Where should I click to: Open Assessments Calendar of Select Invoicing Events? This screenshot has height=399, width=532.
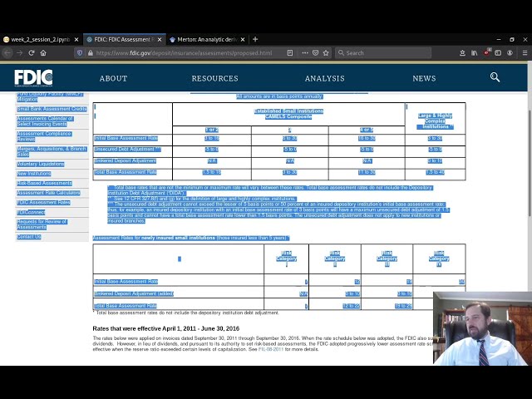(45, 121)
